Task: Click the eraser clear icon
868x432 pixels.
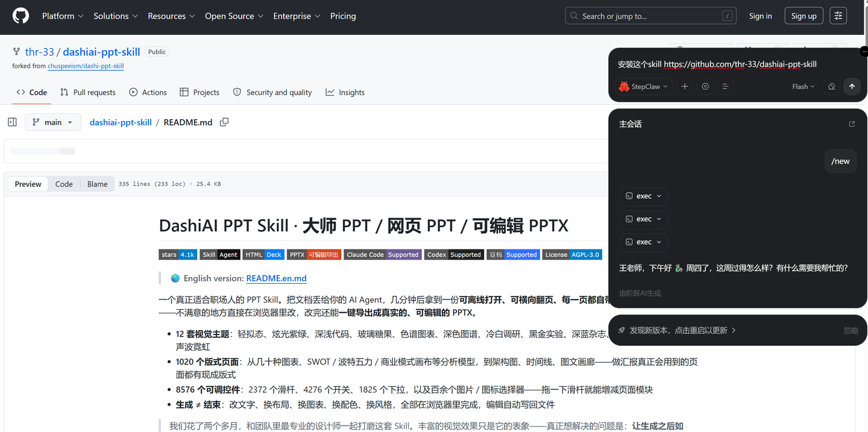Action: (x=832, y=87)
